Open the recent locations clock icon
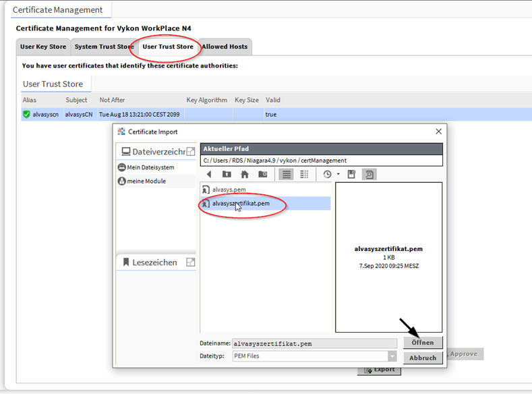532x394 pixels. 328,174
